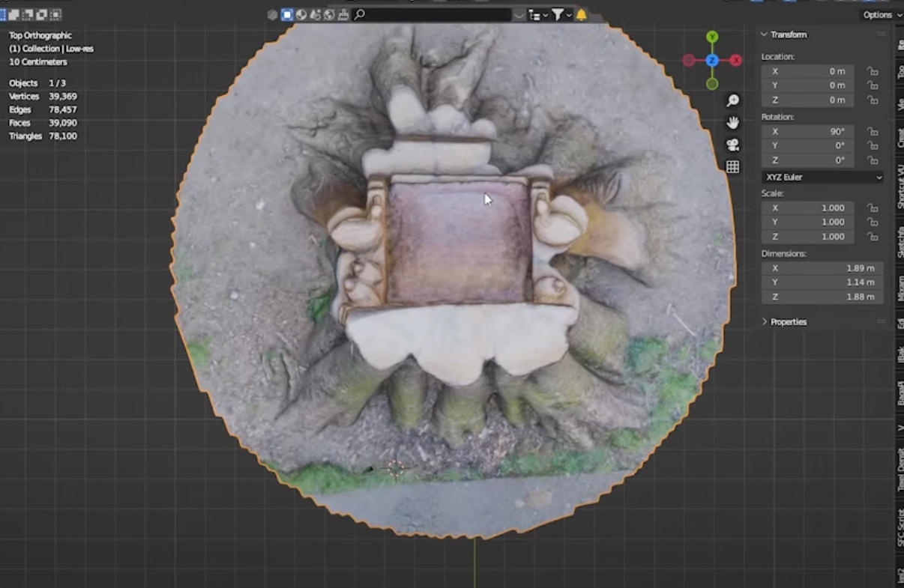Screen dimensions: 904x588
Task: Click Dimensions X 1.89 m field
Action: click(x=822, y=268)
